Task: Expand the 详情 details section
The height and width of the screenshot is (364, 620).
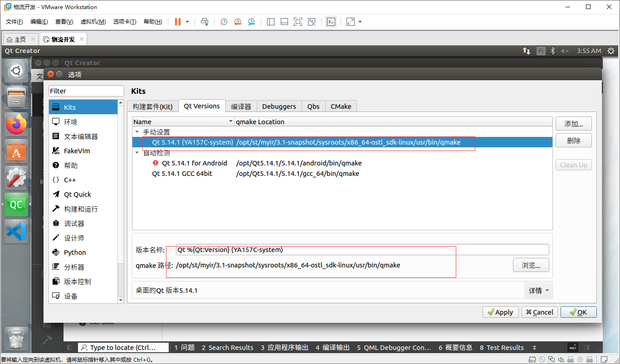Action: click(x=539, y=291)
